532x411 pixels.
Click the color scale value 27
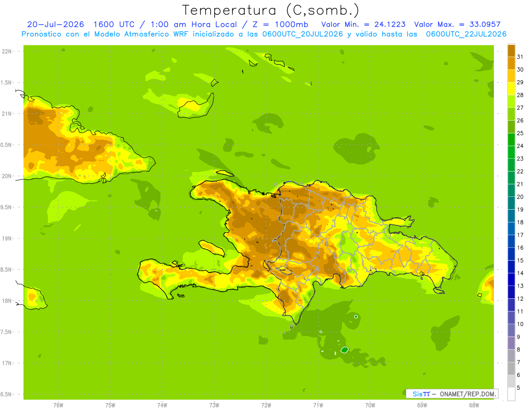pyautogui.click(x=520, y=107)
